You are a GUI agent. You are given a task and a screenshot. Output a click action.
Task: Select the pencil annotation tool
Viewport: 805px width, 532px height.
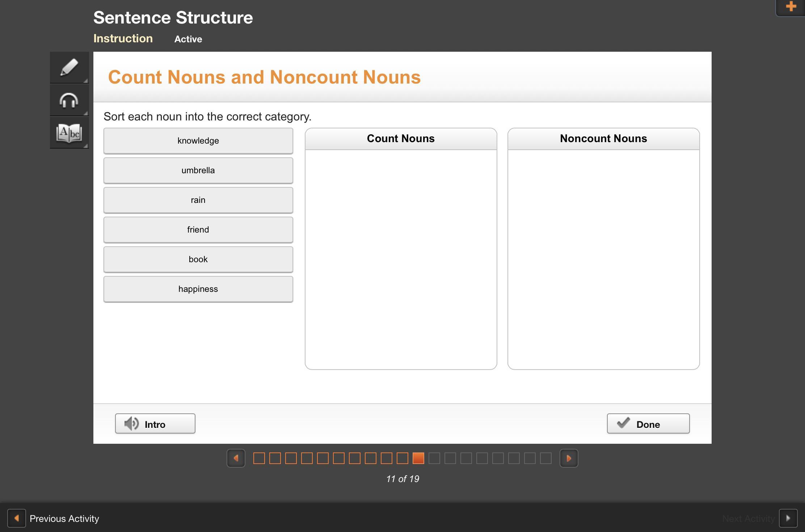click(x=69, y=68)
